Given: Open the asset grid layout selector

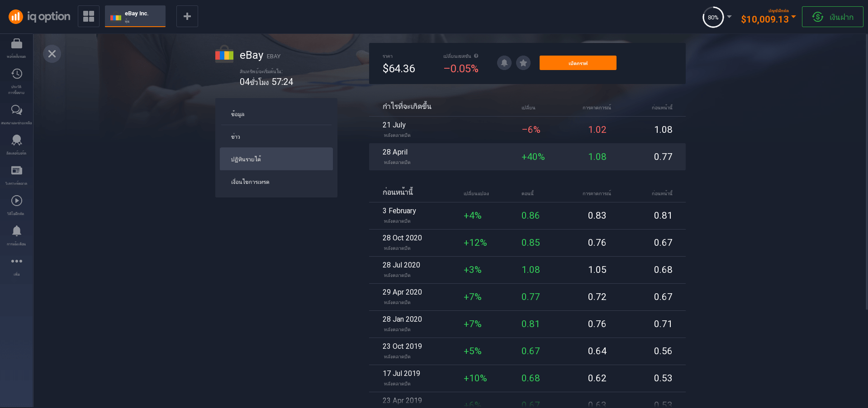Looking at the screenshot, I should click(x=89, y=16).
